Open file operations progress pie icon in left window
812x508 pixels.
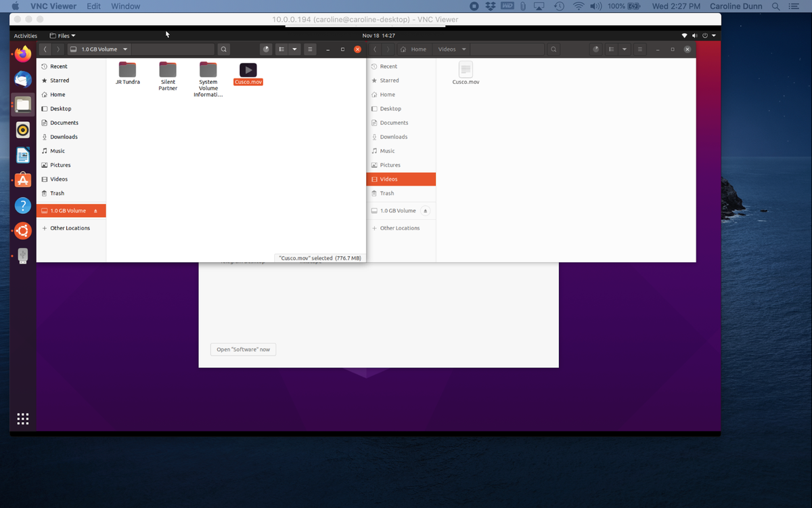pyautogui.click(x=265, y=49)
